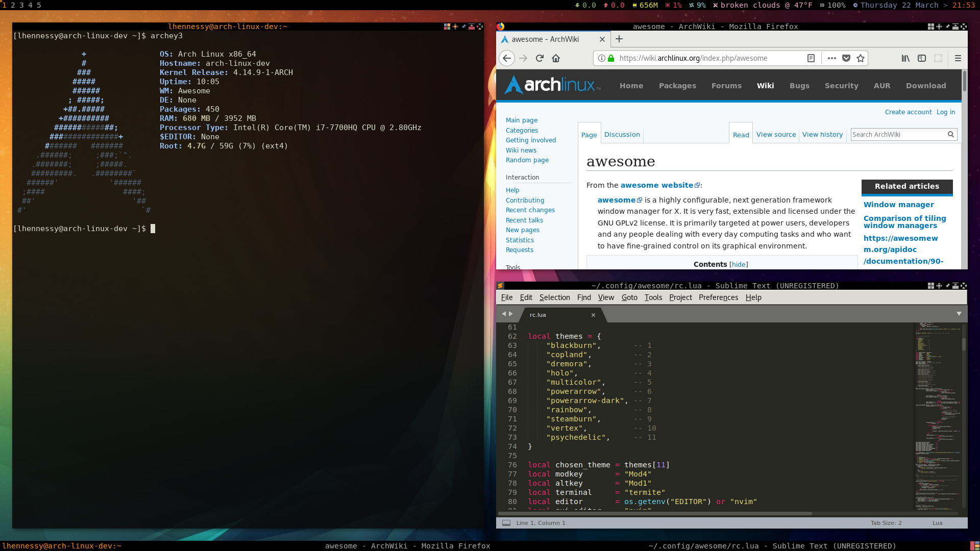Viewport: 980px width, 551px height.
Task: Open Lua syntax selector in status bar
Action: (937, 523)
